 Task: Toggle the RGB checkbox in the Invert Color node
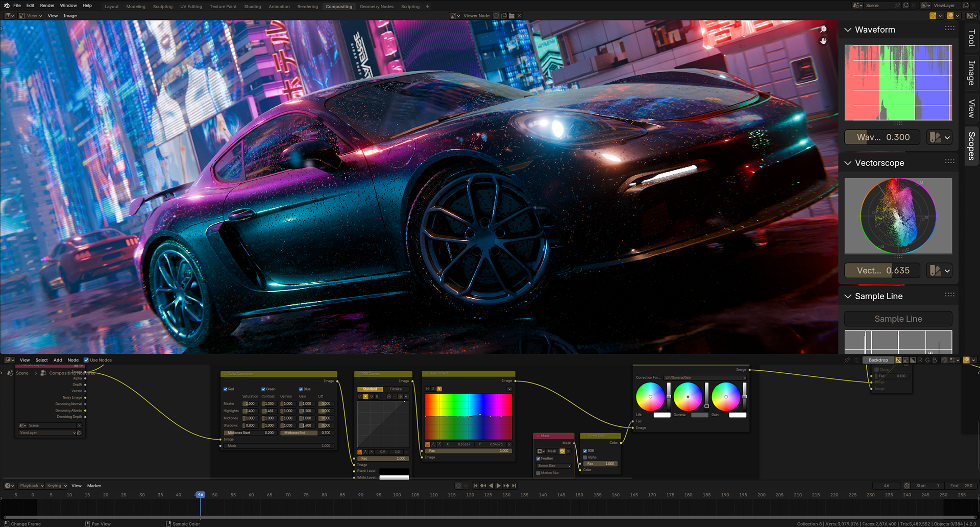point(585,451)
